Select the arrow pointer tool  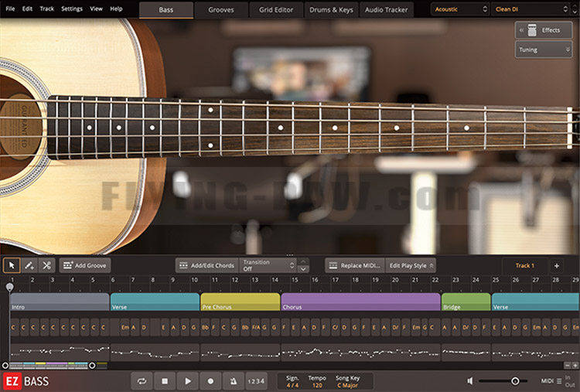[x=12, y=265]
